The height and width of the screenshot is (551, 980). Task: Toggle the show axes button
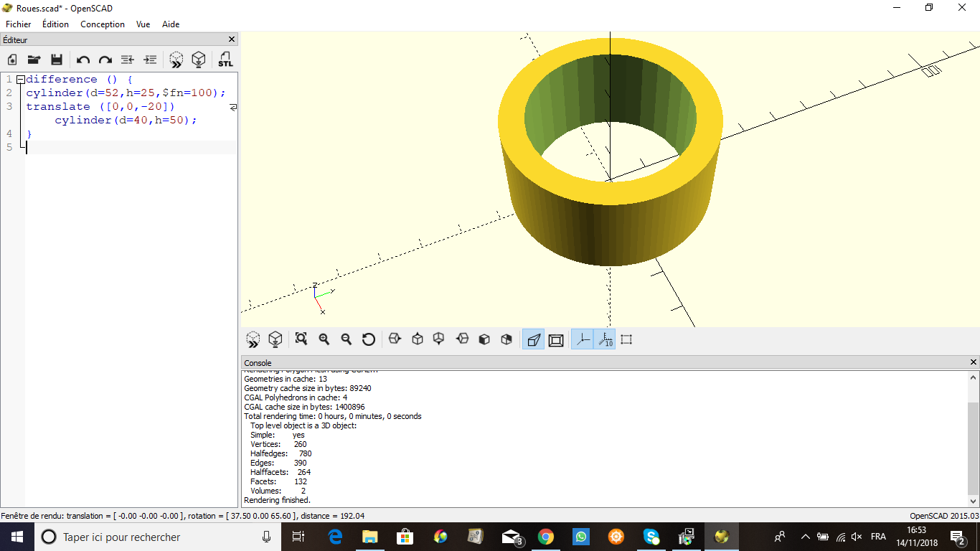(x=583, y=339)
